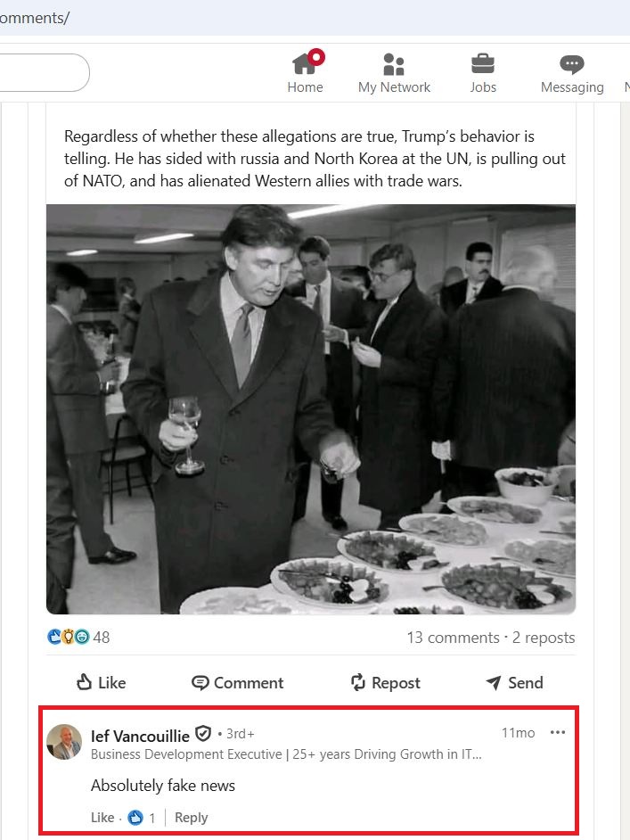Like the 'Absolutely fake news' comment
The width and height of the screenshot is (630, 840).
tap(102, 818)
